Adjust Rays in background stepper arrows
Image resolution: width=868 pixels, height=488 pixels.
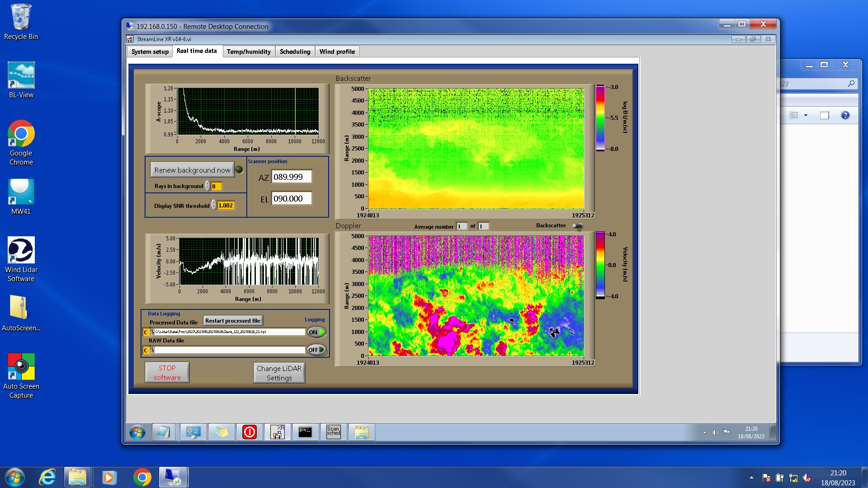208,186
